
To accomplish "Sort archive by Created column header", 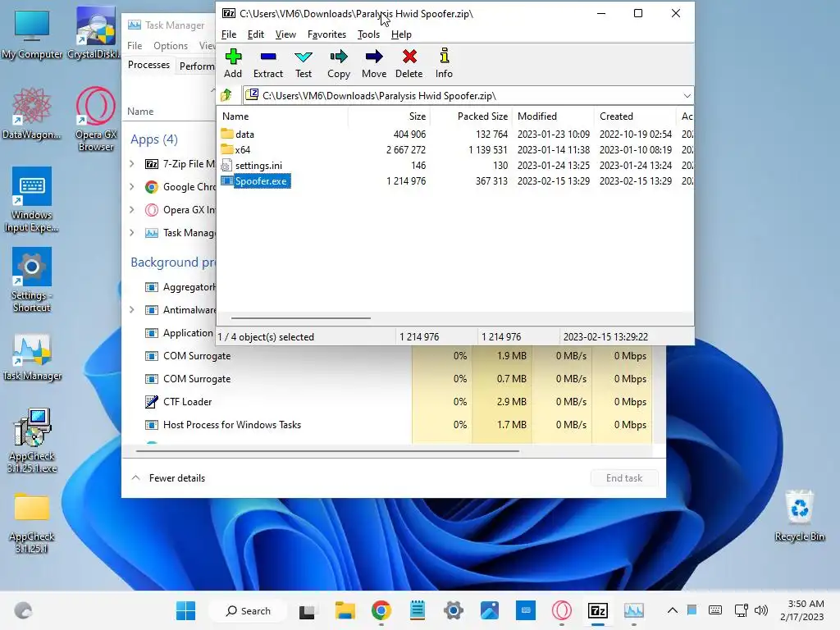I will (x=636, y=116).
